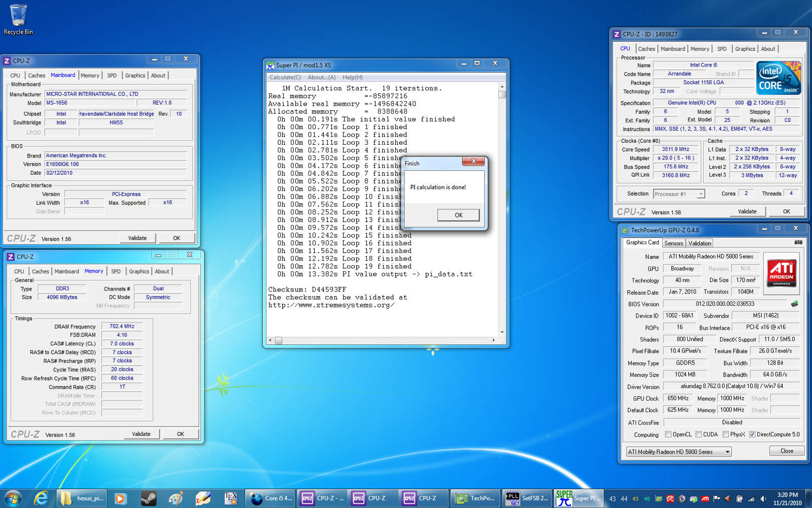Open the Windows Start menu orb

tap(13, 498)
